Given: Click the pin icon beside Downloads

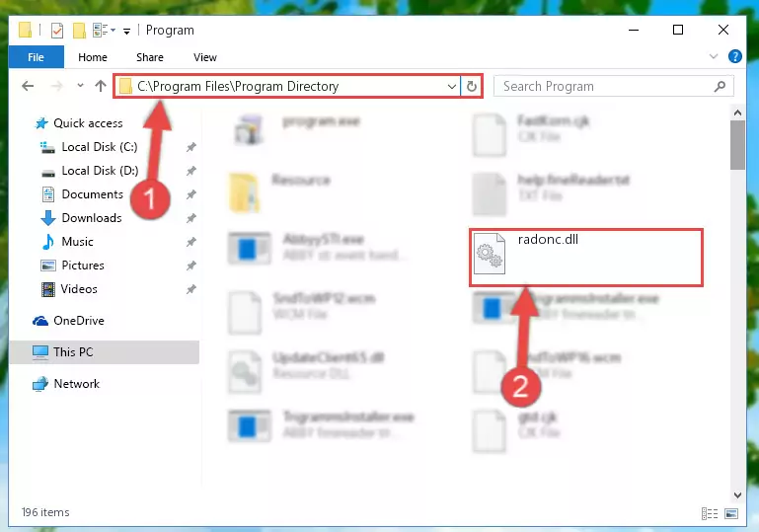Looking at the screenshot, I should 191,218.
